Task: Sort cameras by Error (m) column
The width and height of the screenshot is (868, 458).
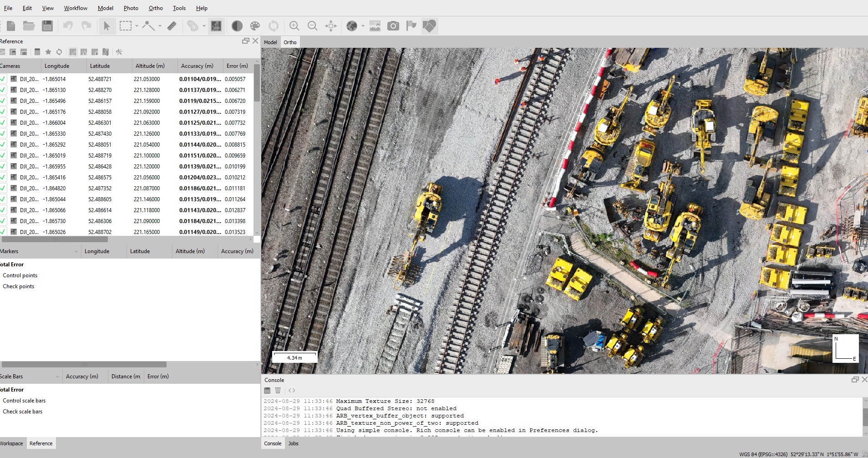Action: [237, 66]
